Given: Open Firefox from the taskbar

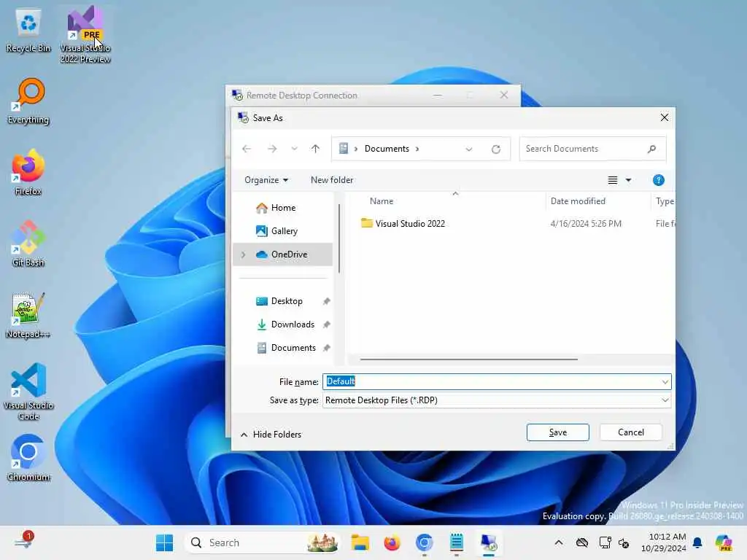Looking at the screenshot, I should click(x=392, y=542).
